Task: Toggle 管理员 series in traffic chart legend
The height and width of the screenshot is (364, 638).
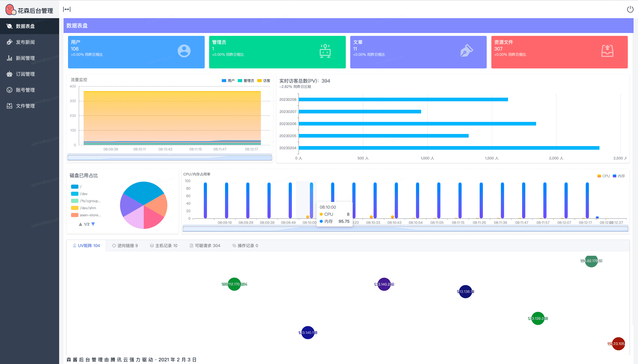Action: 246,81
